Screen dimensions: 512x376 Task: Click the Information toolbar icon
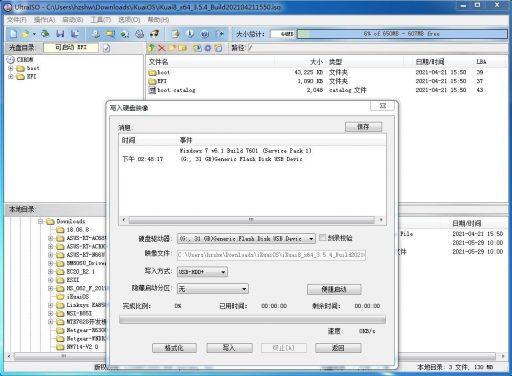pos(190,34)
